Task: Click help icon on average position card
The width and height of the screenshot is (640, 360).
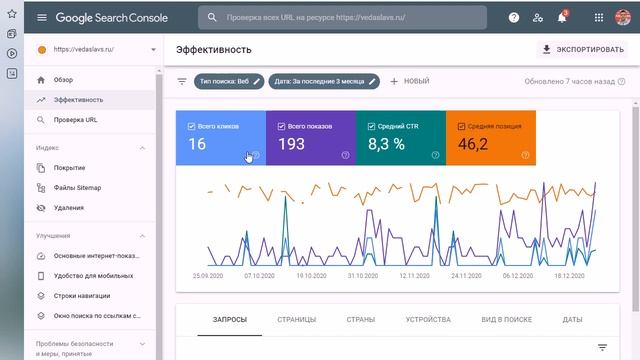Action: [525, 155]
